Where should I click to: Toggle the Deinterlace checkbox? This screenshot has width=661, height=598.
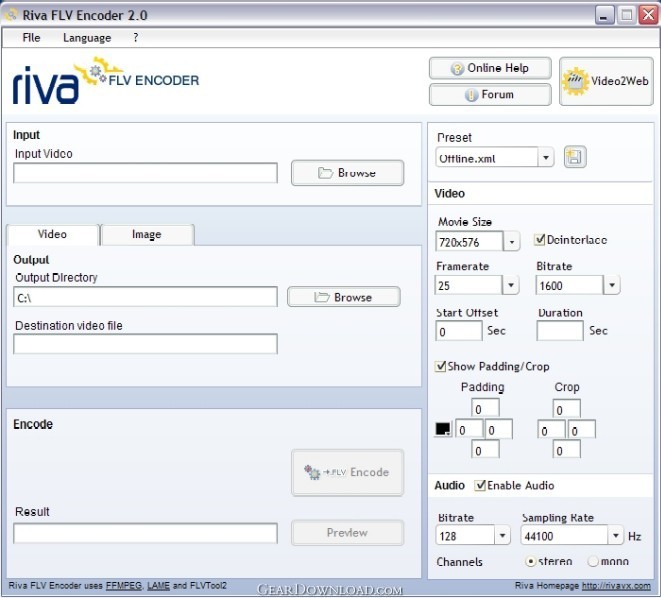tap(540, 240)
